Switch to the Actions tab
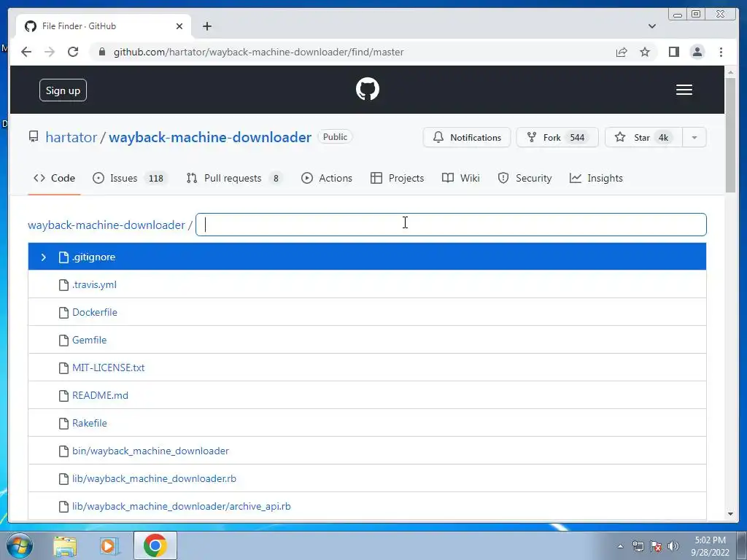The image size is (747, 560). click(327, 178)
